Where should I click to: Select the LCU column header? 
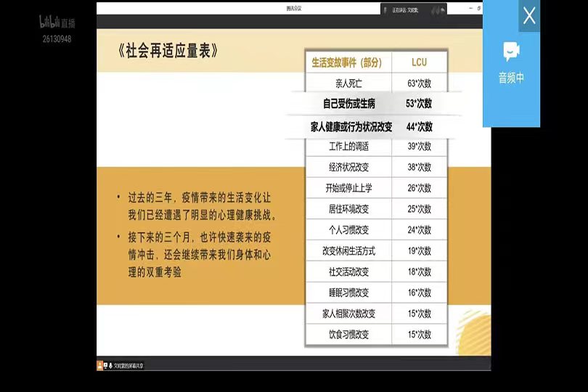(419, 62)
